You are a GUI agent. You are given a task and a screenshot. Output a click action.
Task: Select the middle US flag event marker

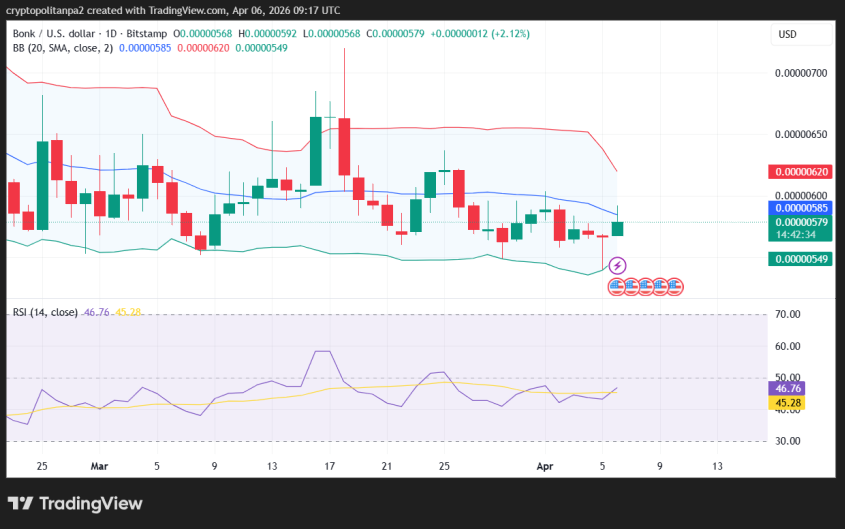pos(646,286)
